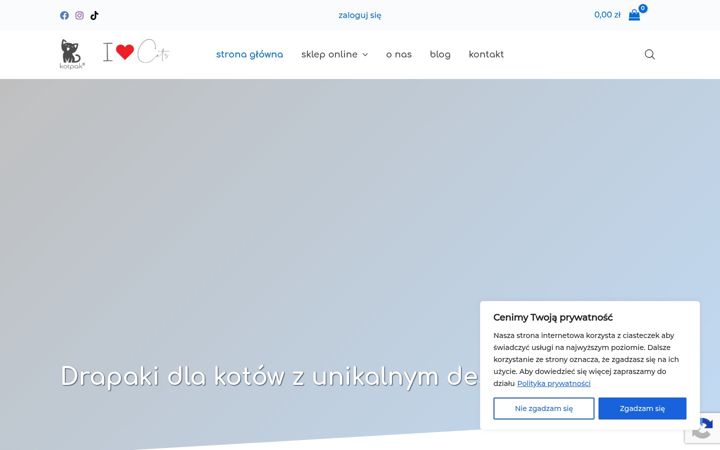Screen dimensions: 720x450
Task: Click the 0,00 zł cart total
Action: (x=607, y=15)
